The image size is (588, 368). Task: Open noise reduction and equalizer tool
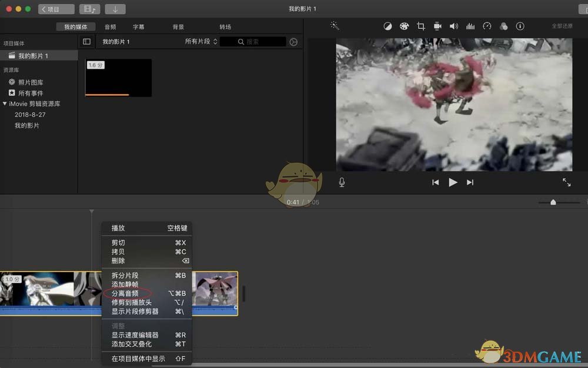[470, 26]
